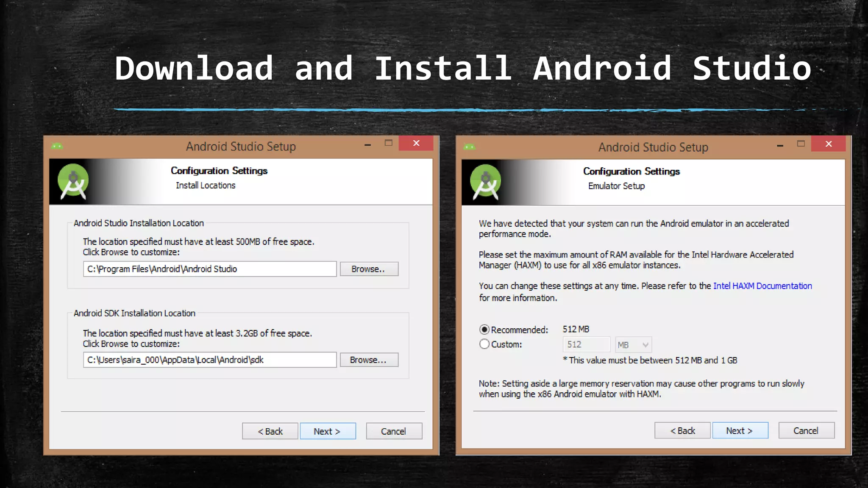Maximize the Install Locations setup window
The height and width of the screenshot is (488, 868).
pos(388,143)
